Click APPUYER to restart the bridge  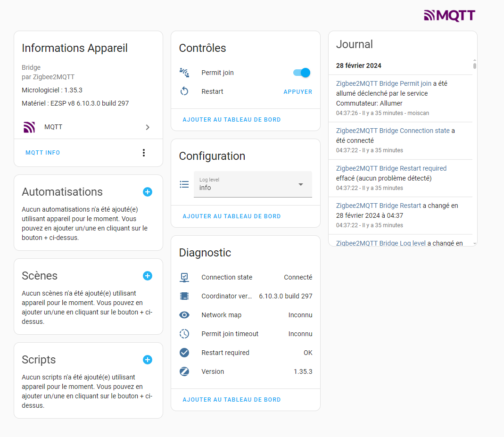click(x=297, y=91)
